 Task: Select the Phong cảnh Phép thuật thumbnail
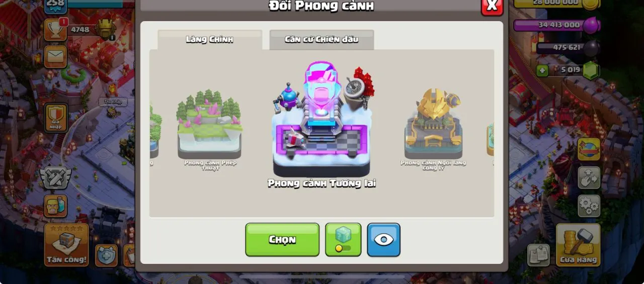pos(210,130)
